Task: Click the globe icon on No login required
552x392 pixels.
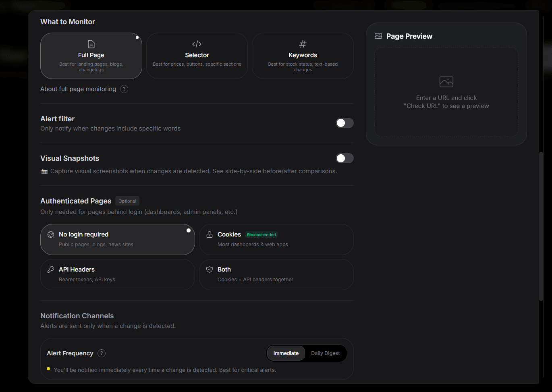Action: pos(50,234)
